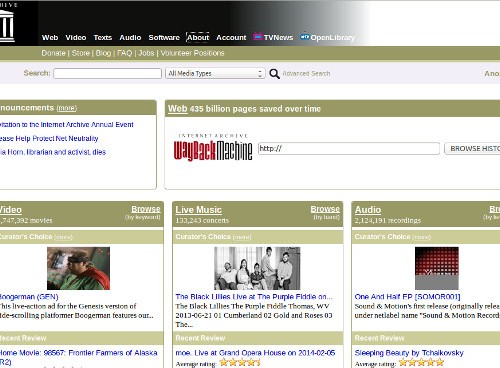Open Video Curator's Choice more link

pyautogui.click(x=63, y=237)
